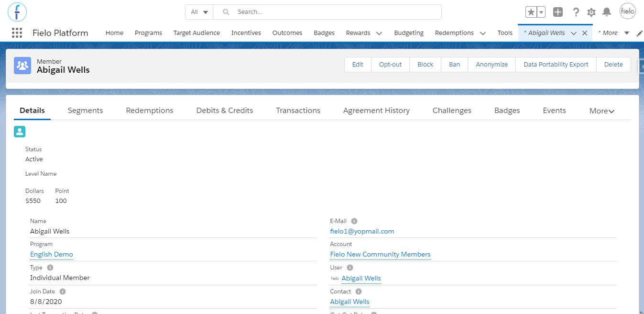Click the global actions plus icon
The width and height of the screenshot is (644, 314).
pyautogui.click(x=558, y=12)
